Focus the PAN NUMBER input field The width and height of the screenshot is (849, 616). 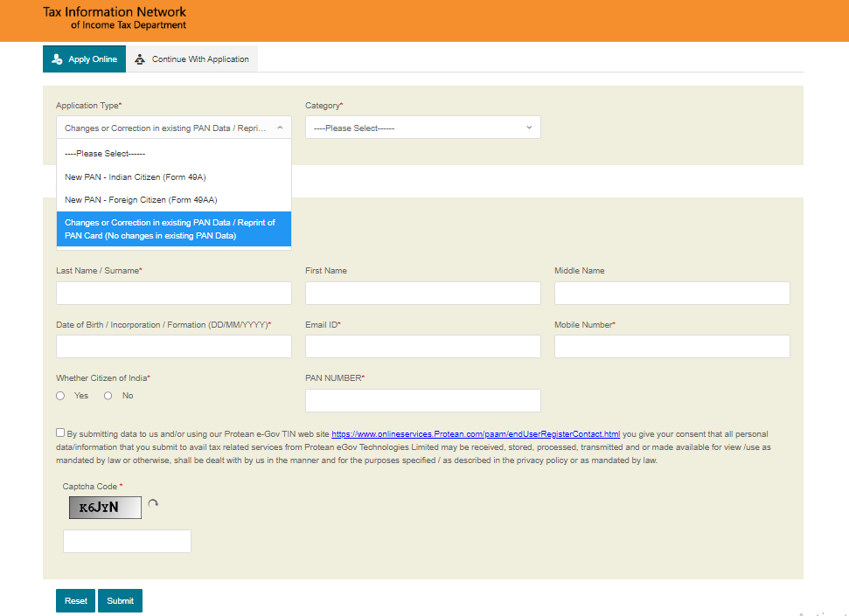pyautogui.click(x=422, y=401)
